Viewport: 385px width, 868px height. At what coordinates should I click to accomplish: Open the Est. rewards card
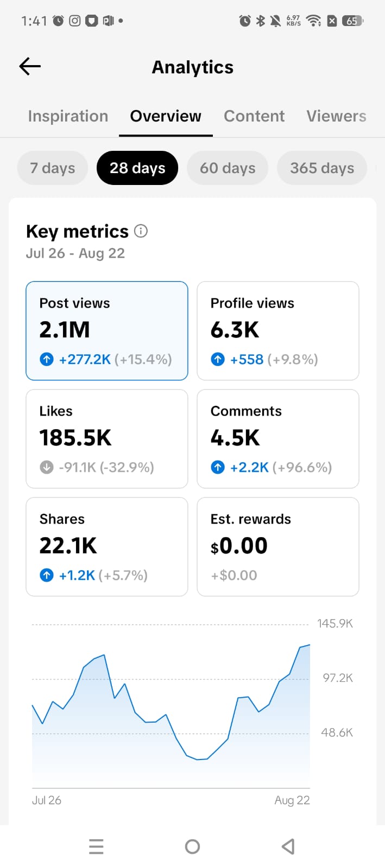point(278,547)
